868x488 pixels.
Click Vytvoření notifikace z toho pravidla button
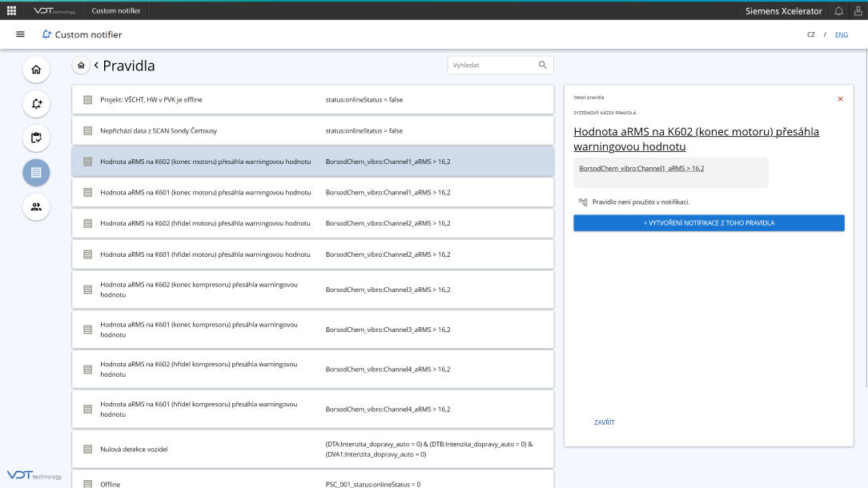709,223
